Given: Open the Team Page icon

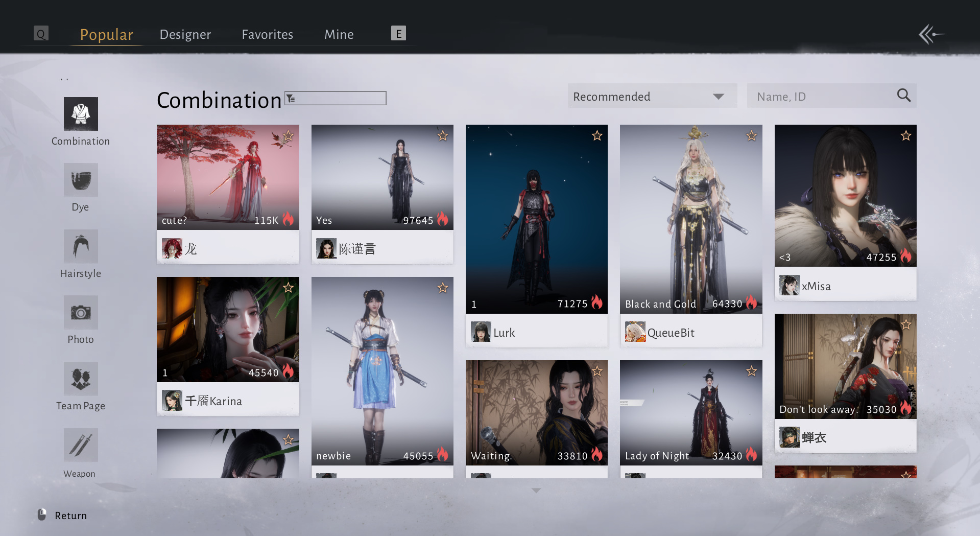Looking at the screenshot, I should 81,379.
